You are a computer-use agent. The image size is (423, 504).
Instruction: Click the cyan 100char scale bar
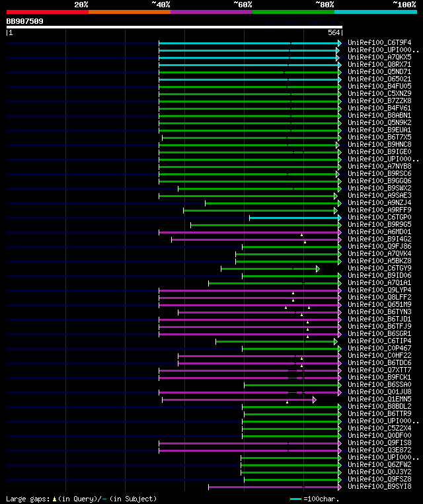295,499
